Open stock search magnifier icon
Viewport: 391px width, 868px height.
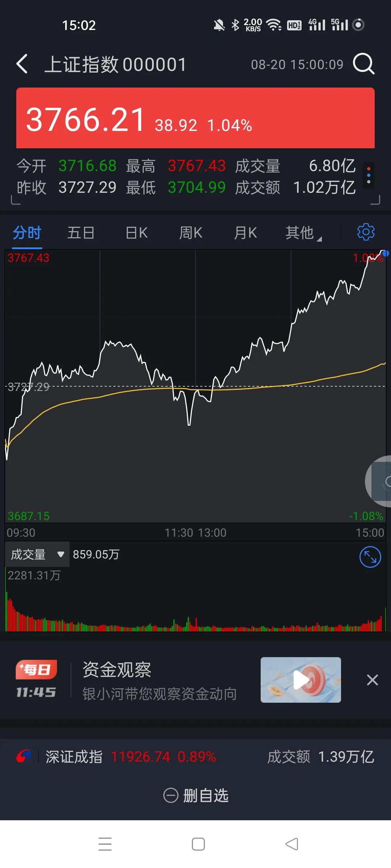pyautogui.click(x=363, y=64)
